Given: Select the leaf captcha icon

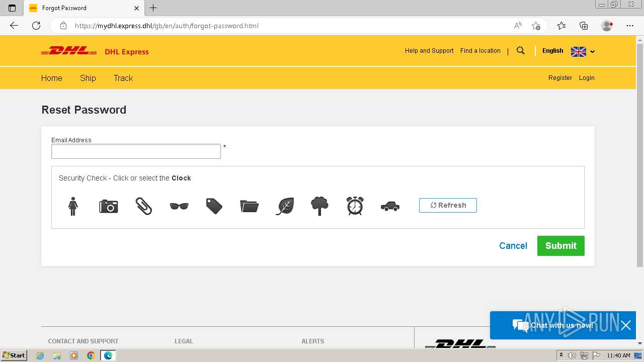Looking at the screenshot, I should coord(285,206).
